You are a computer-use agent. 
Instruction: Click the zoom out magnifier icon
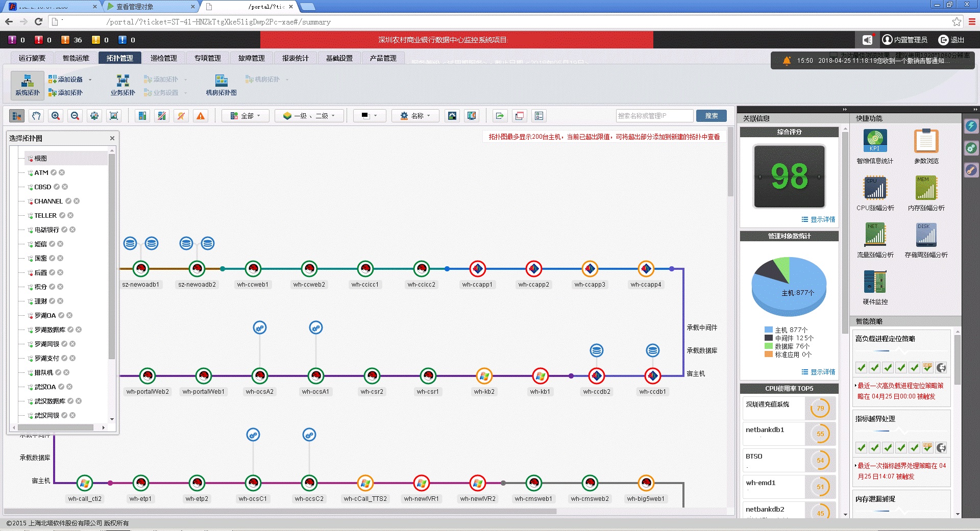75,116
